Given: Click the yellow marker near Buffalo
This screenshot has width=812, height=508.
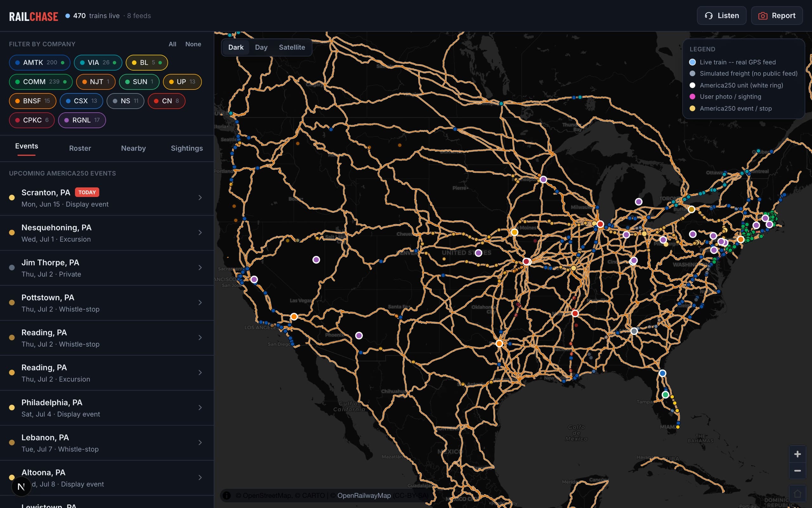Looking at the screenshot, I should coord(691,209).
